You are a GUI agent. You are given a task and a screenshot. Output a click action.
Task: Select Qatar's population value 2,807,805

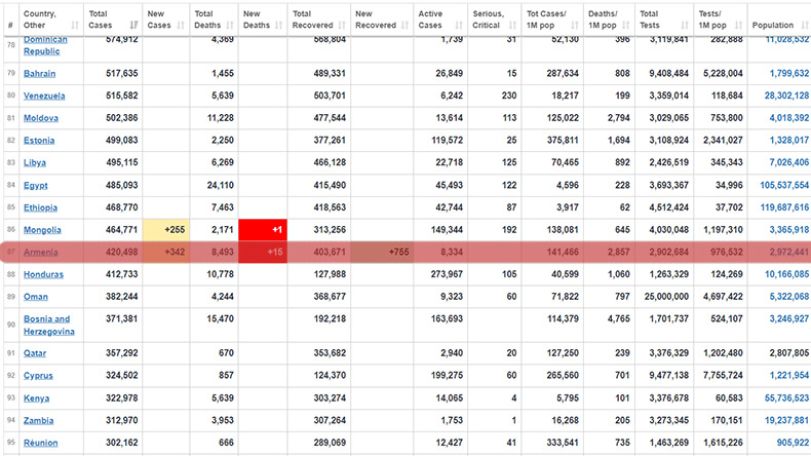789,353
